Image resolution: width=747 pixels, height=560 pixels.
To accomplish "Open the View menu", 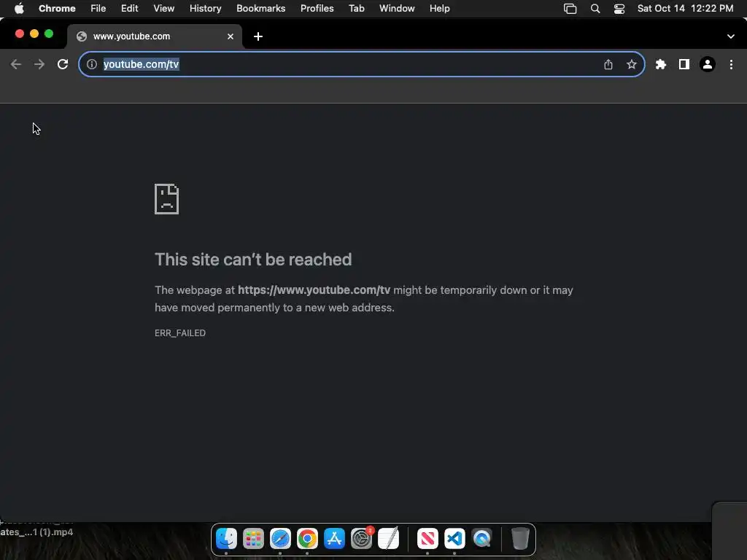I will point(164,9).
